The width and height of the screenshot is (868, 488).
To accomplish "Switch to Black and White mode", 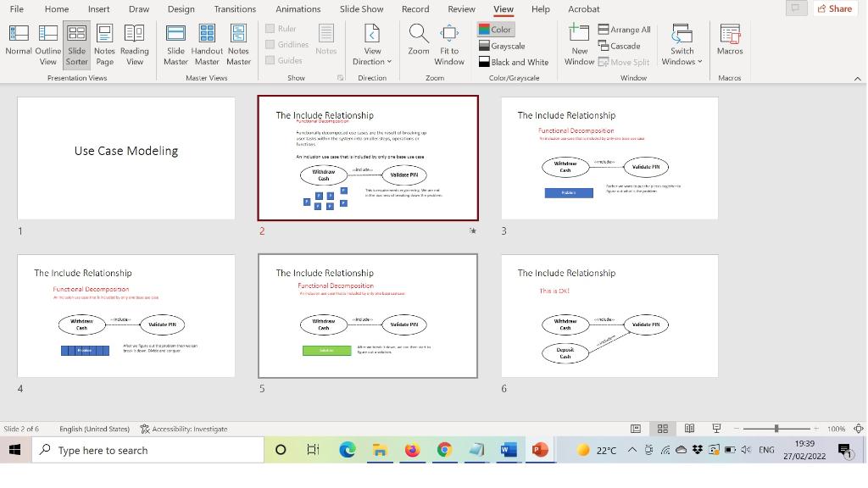I will coord(513,62).
